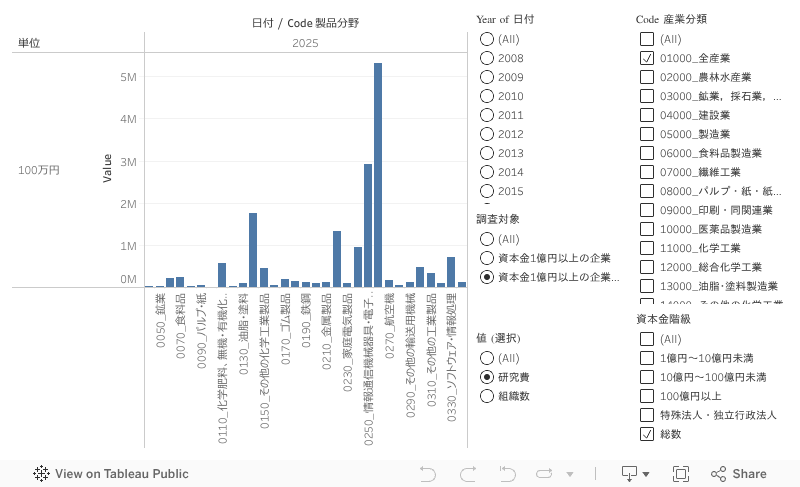Click the 0050_鉱業 axis label
800x487 pixels.
[160, 320]
